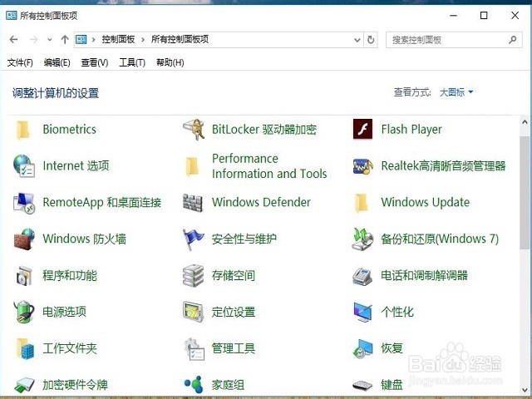This screenshot has width=532, height=399.
Task: Click the 存储空间 drives icon
Action: tap(193, 275)
